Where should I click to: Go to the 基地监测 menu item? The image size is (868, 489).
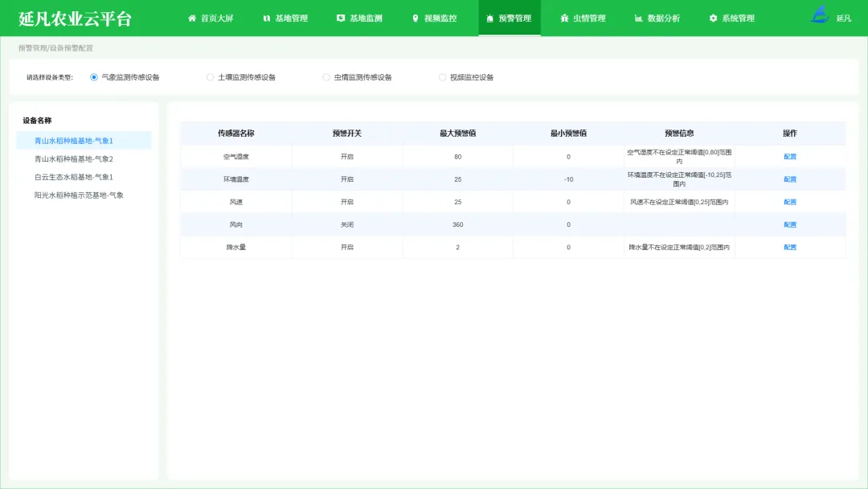tap(360, 18)
